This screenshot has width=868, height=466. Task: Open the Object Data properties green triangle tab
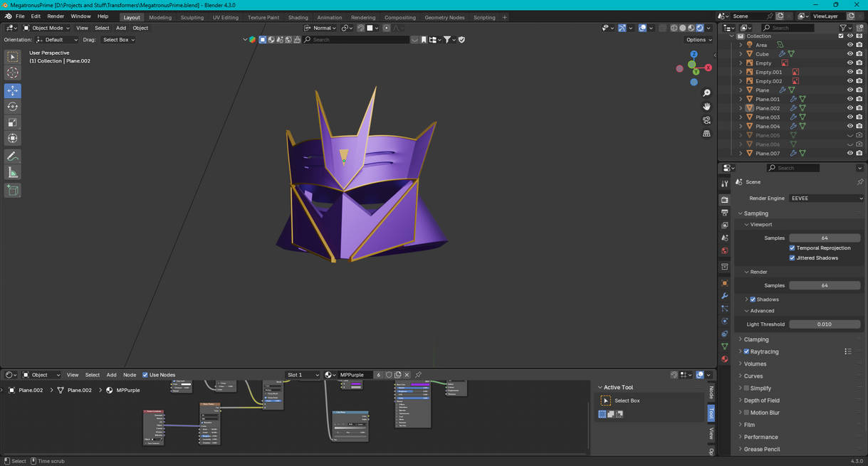(725, 346)
